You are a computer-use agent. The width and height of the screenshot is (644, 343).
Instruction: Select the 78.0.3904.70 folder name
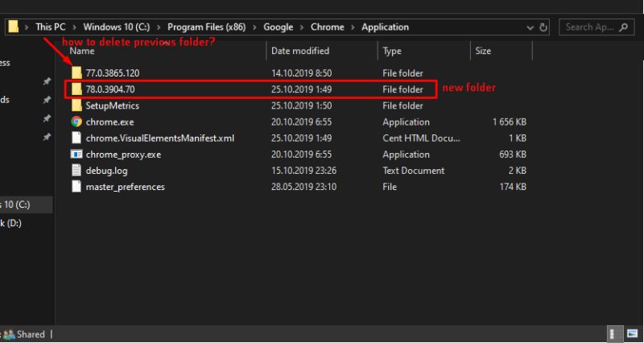110,89
